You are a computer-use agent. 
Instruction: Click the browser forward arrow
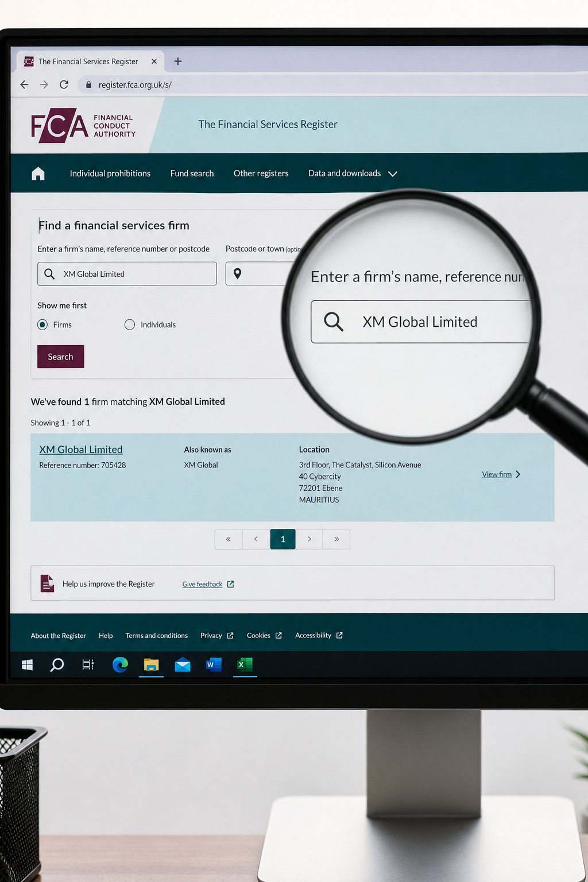44,84
